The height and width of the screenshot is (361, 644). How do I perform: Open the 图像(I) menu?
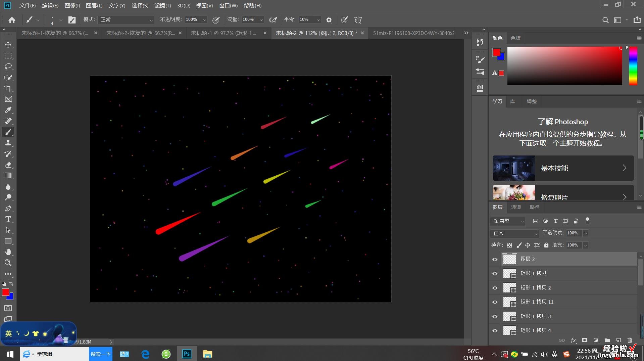coord(72,5)
